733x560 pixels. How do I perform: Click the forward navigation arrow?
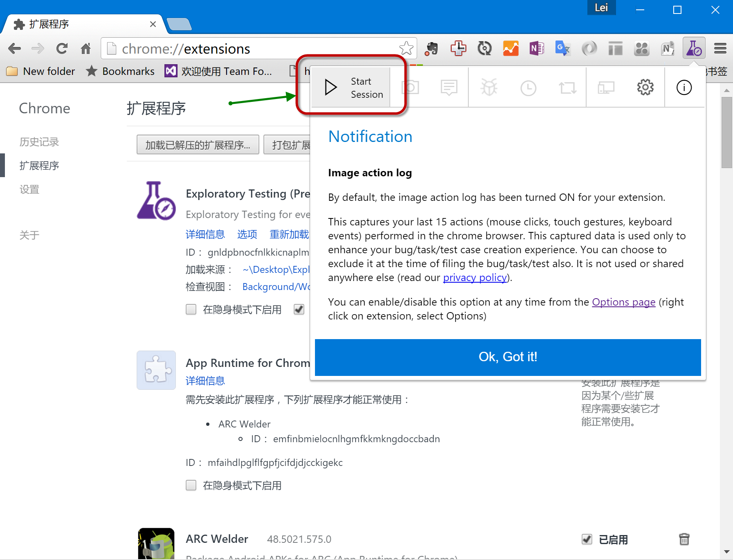[x=38, y=49]
